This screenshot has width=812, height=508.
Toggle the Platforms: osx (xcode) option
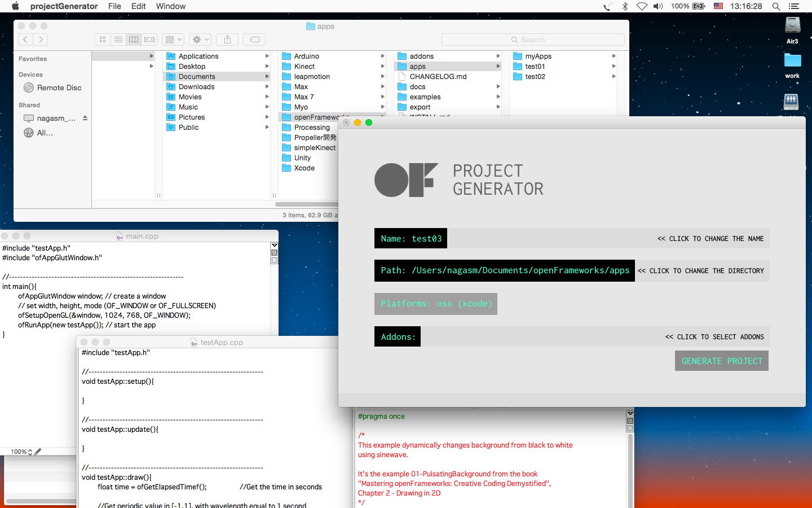436,304
